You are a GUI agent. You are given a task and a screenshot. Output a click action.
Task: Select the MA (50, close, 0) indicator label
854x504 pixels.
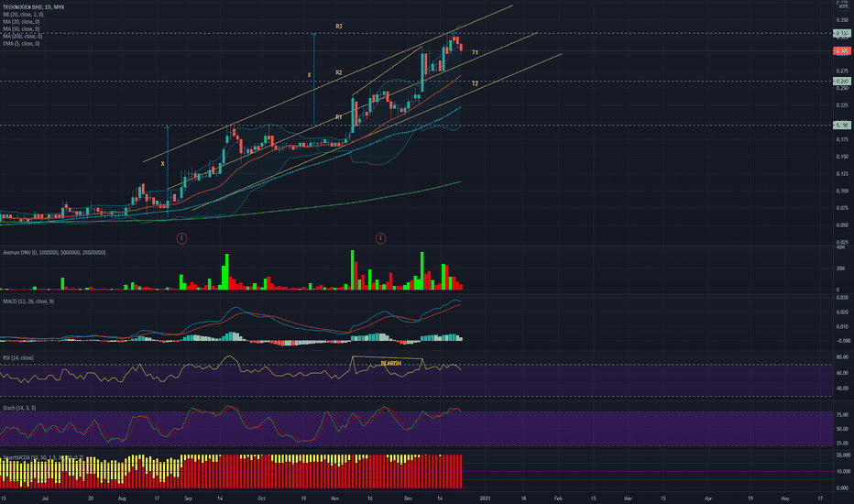coord(21,29)
